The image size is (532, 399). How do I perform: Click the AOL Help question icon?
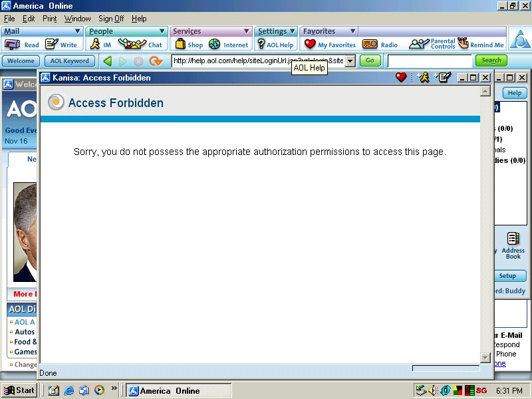coord(261,44)
